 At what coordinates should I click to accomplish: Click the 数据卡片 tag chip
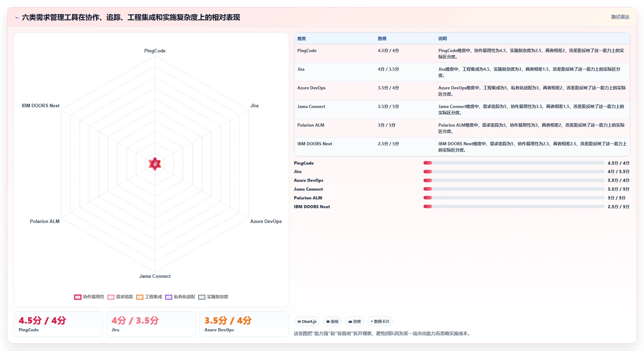380,321
